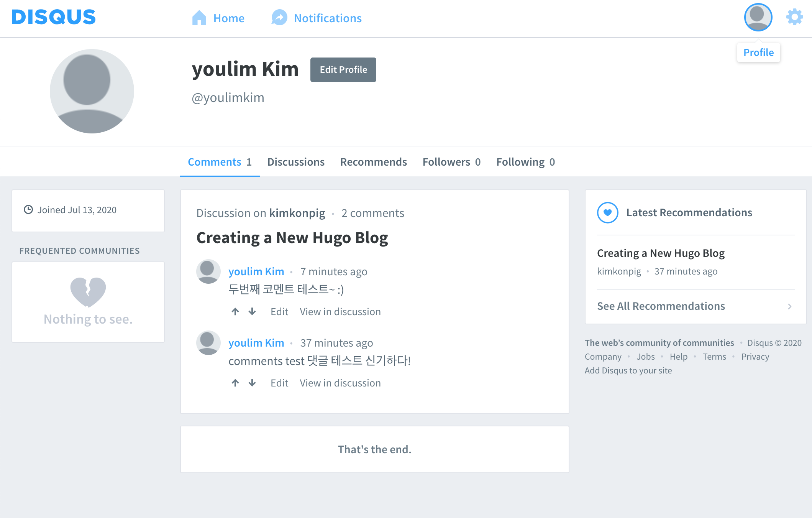The height and width of the screenshot is (518, 812).
Task: Click the 2 comments count text
Action: [x=373, y=213]
